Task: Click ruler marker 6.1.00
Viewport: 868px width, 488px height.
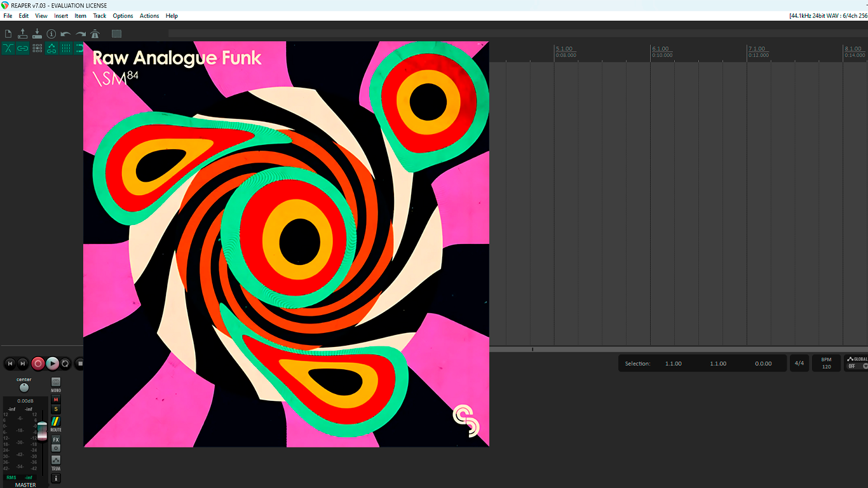Action: coord(661,49)
